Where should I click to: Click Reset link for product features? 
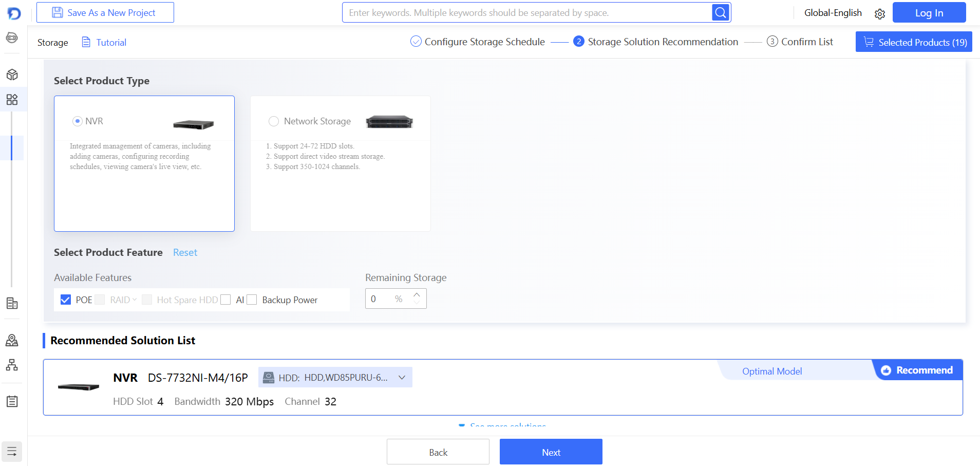click(x=185, y=252)
